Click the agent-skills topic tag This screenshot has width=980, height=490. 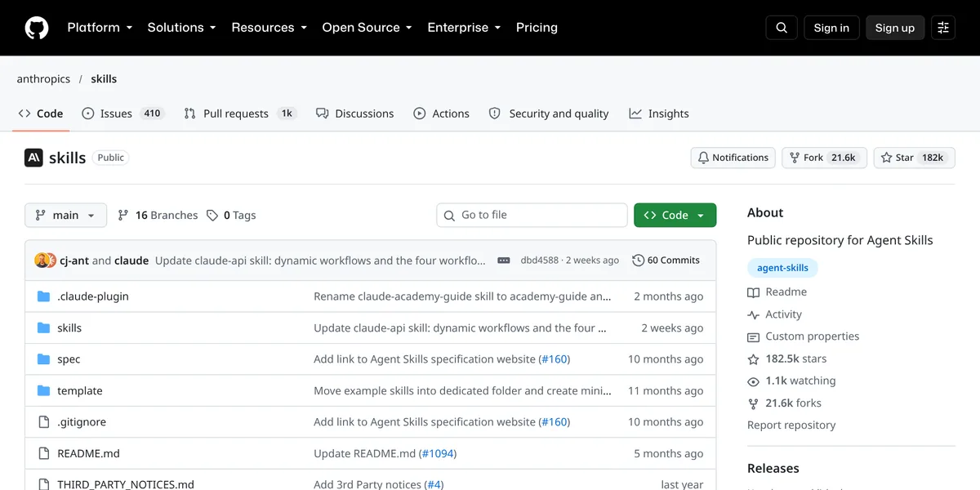pos(782,268)
